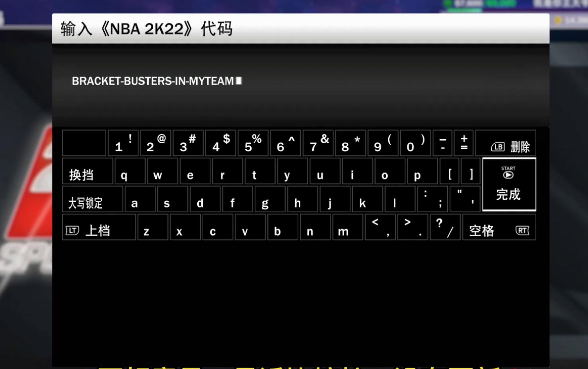588x369 pixels.
Task: Tap the 3 # key
Action: click(188, 143)
